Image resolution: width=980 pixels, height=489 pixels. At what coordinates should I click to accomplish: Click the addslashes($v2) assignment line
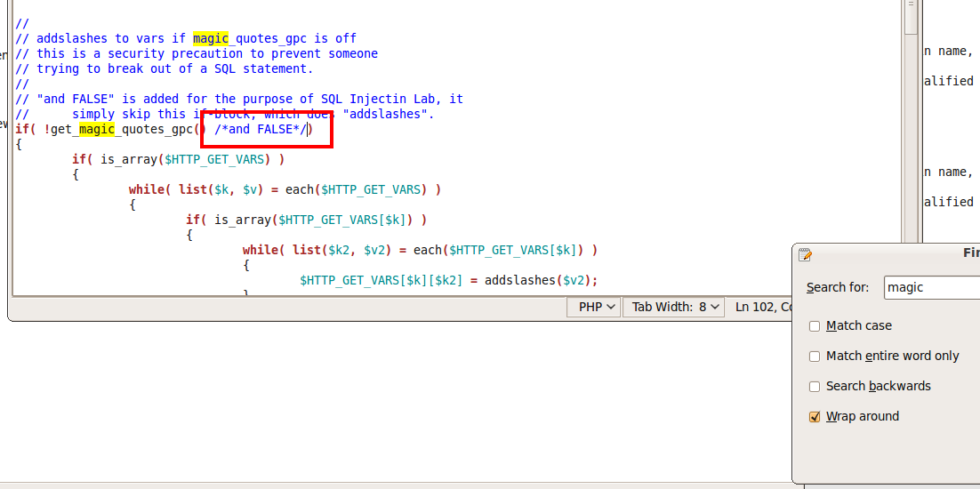click(x=448, y=280)
